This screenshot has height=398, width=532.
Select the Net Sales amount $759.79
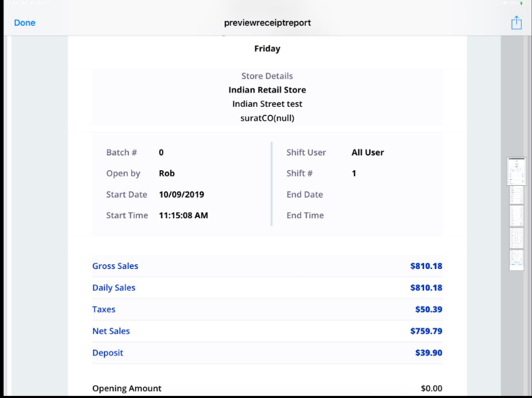coord(426,331)
